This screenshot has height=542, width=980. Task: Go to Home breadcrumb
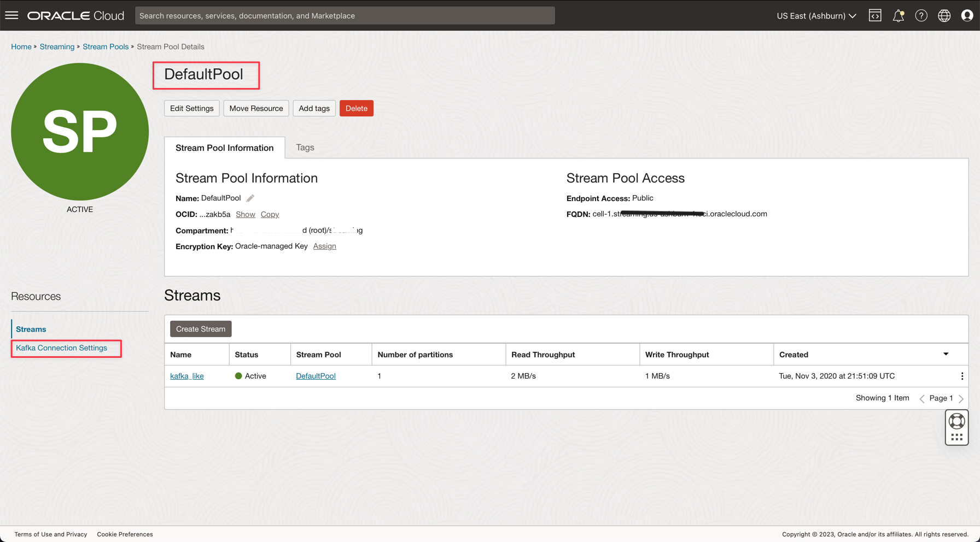(21, 46)
